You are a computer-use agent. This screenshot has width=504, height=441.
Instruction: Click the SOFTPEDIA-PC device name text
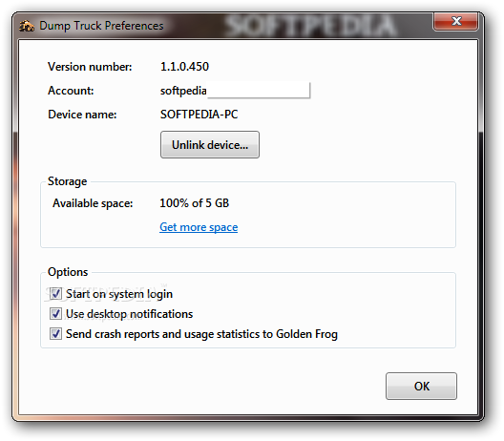click(x=199, y=115)
